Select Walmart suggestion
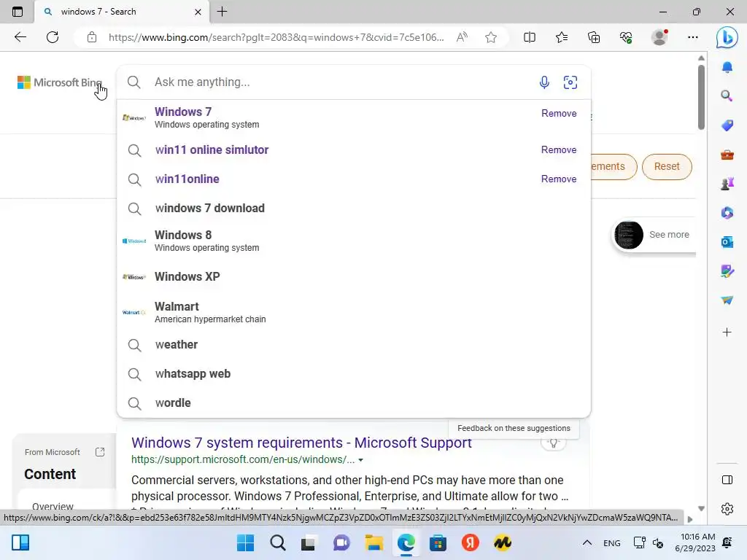 point(354,312)
